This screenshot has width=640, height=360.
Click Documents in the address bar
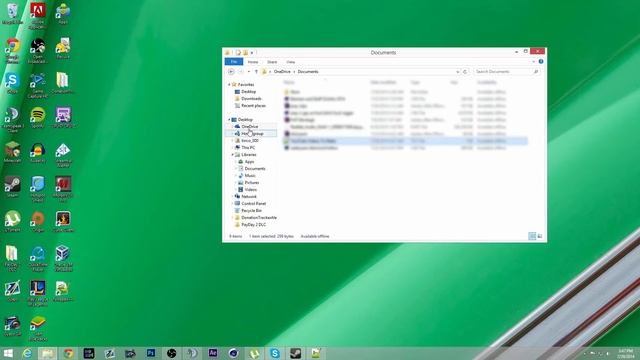[x=308, y=71]
